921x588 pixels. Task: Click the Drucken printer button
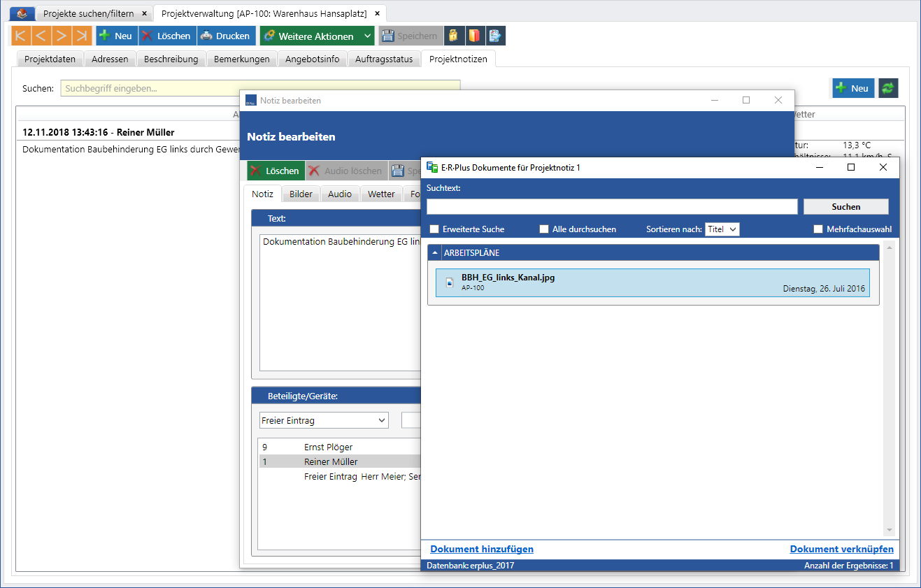pos(226,36)
